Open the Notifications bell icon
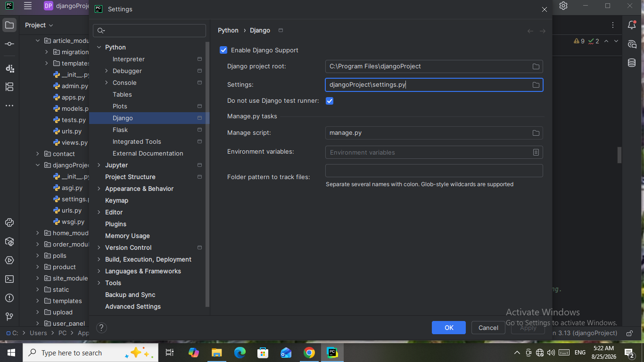 coord(632,25)
